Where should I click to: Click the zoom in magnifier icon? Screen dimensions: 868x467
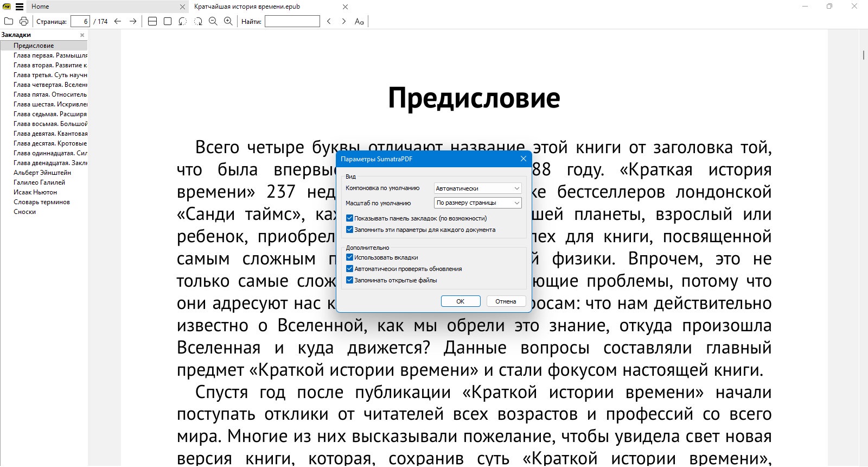(228, 21)
